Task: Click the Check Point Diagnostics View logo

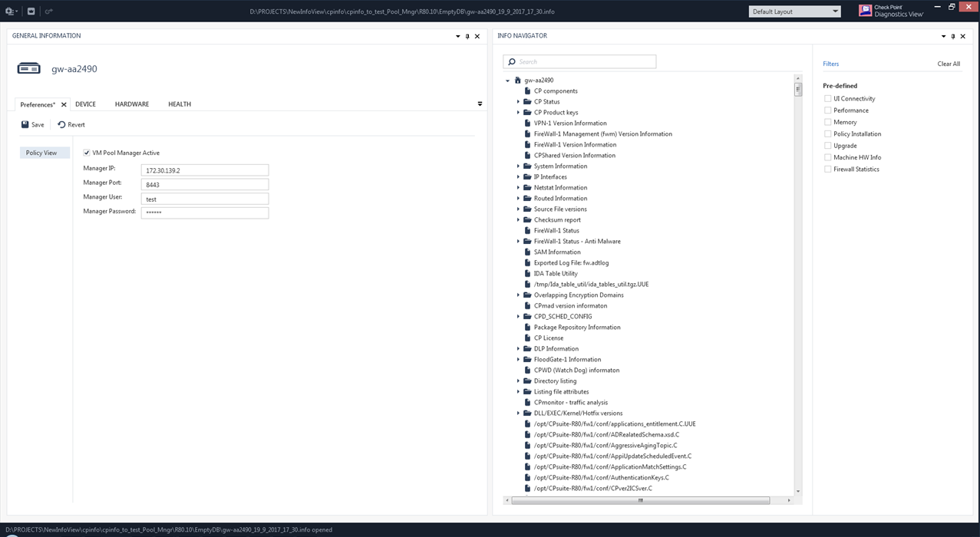Action: coord(891,11)
